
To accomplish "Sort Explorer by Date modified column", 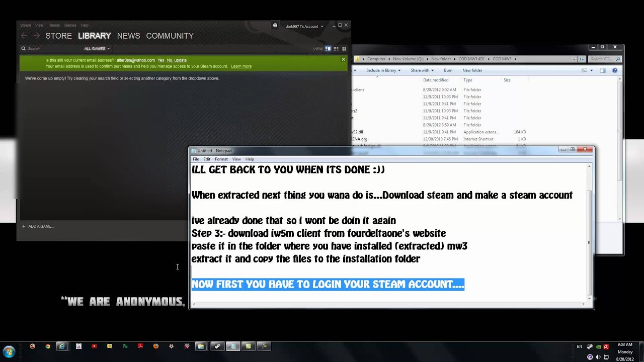I will (x=436, y=80).
